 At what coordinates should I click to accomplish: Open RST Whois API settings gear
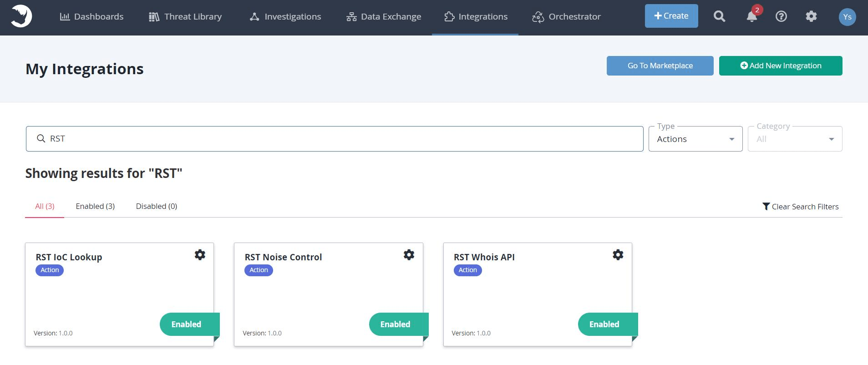pyautogui.click(x=618, y=254)
